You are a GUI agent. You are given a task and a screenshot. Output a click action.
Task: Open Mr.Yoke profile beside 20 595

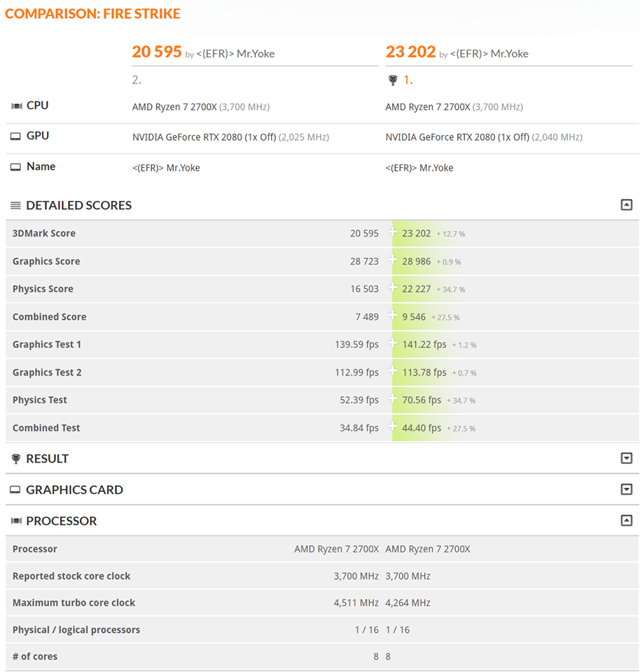point(235,54)
